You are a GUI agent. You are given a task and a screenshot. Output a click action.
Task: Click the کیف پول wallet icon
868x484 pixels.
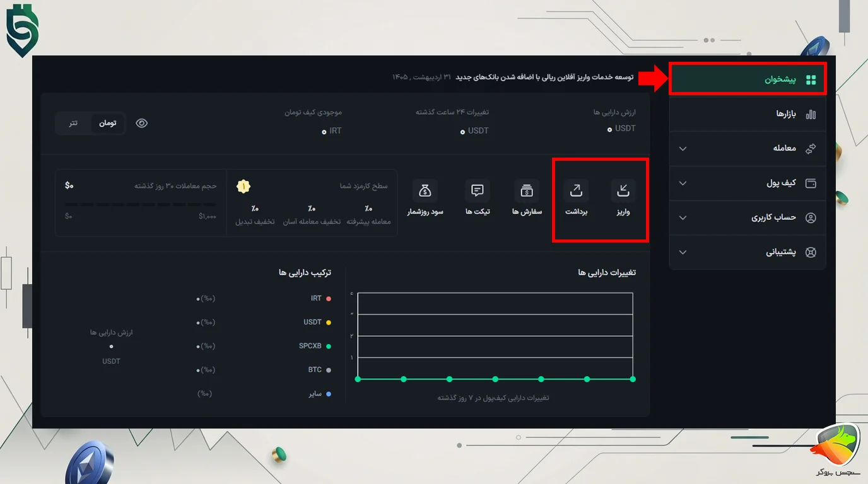[x=811, y=183]
